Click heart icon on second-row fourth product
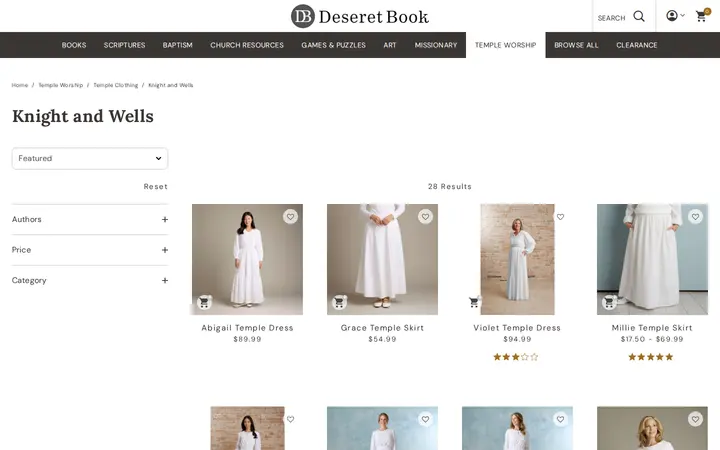The image size is (720, 450). 695,419
